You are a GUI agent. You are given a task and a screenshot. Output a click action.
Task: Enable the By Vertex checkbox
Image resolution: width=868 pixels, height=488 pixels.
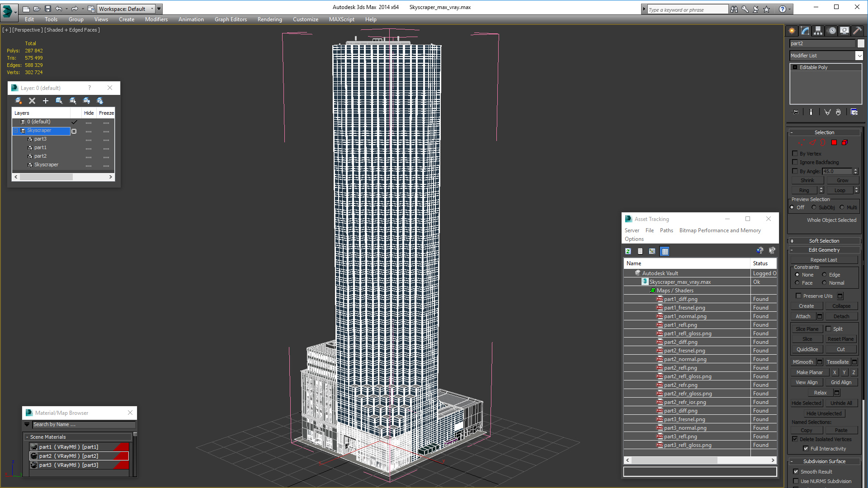point(795,154)
